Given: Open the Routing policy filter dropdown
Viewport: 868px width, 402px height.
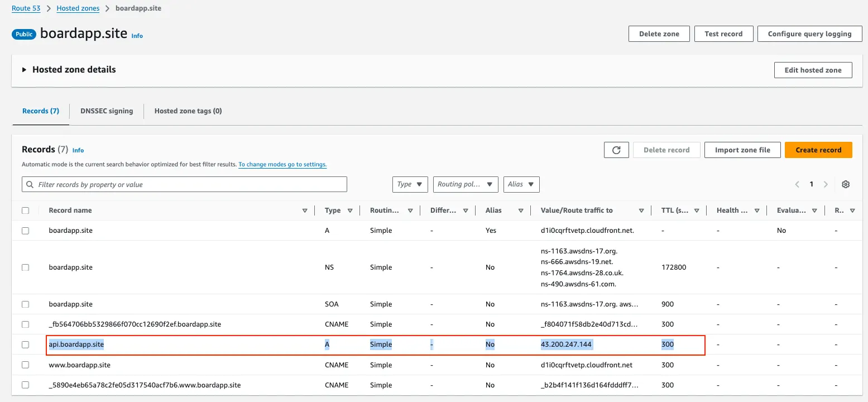Looking at the screenshot, I should coord(466,184).
